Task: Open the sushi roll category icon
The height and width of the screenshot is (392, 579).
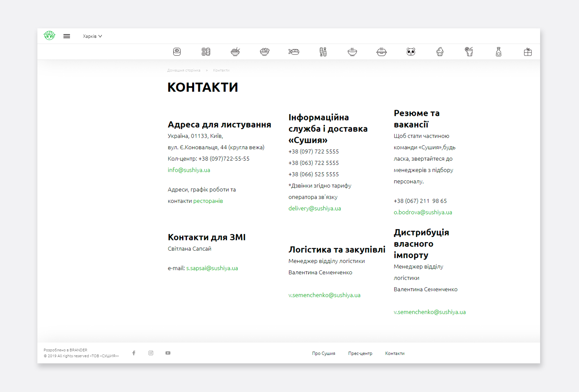Action: coord(177,52)
